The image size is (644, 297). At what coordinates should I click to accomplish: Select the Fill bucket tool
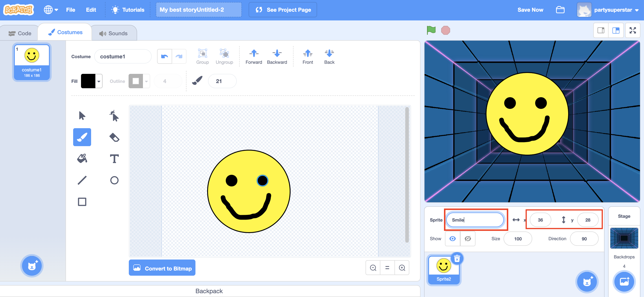click(82, 159)
